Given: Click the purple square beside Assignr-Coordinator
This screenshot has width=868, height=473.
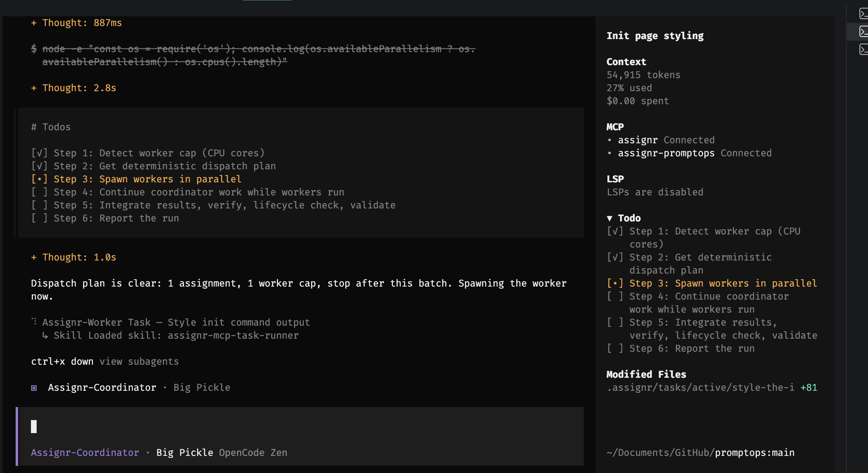Looking at the screenshot, I should point(34,388).
